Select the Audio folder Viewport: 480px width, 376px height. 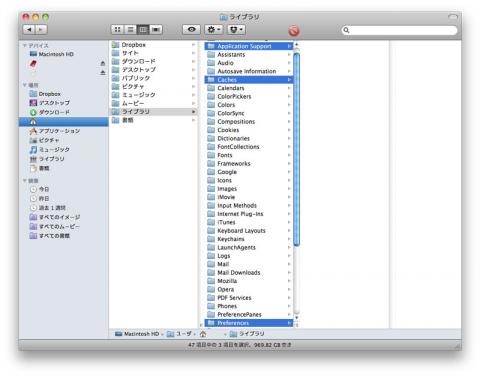click(249, 63)
